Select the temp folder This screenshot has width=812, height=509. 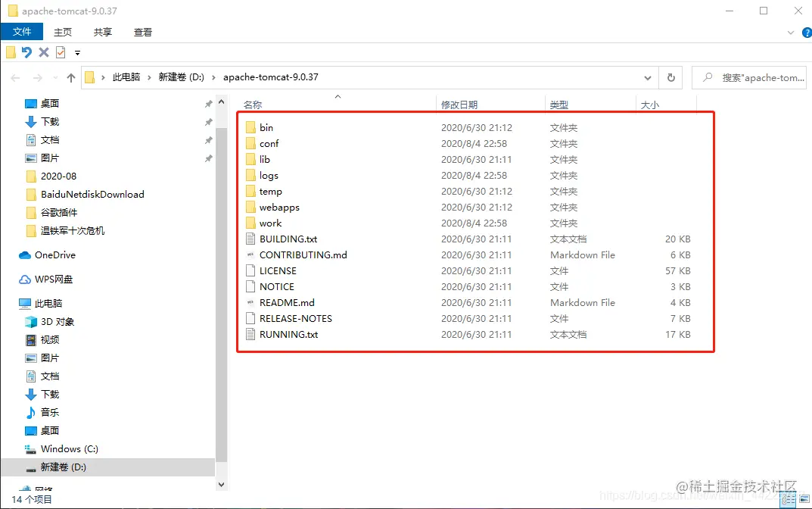coord(270,192)
